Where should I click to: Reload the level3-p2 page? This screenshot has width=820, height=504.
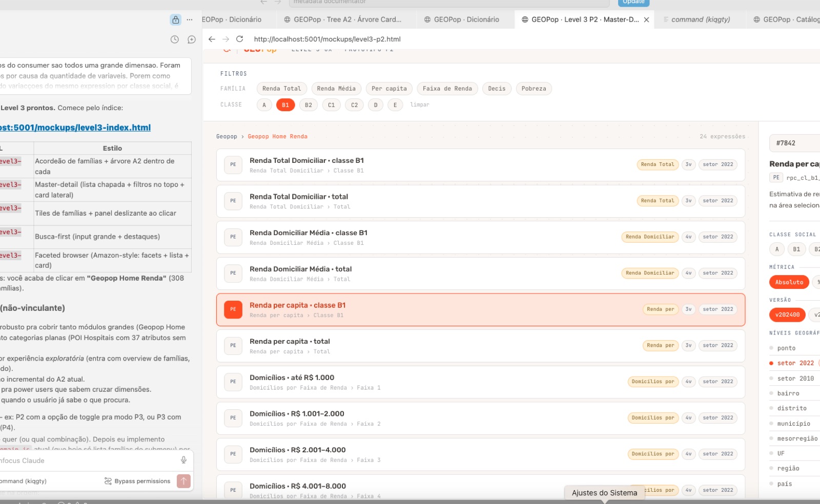(239, 39)
